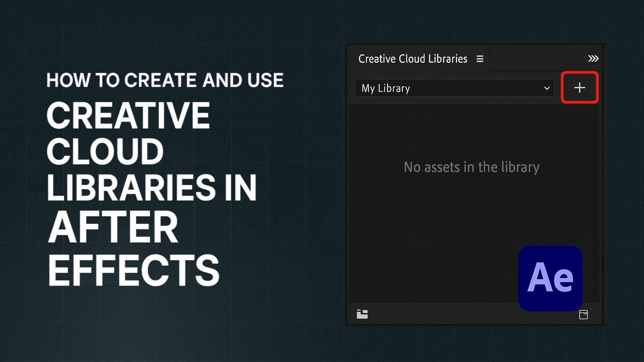Open the Creative Cloud Libraries panel menu

[x=480, y=59]
